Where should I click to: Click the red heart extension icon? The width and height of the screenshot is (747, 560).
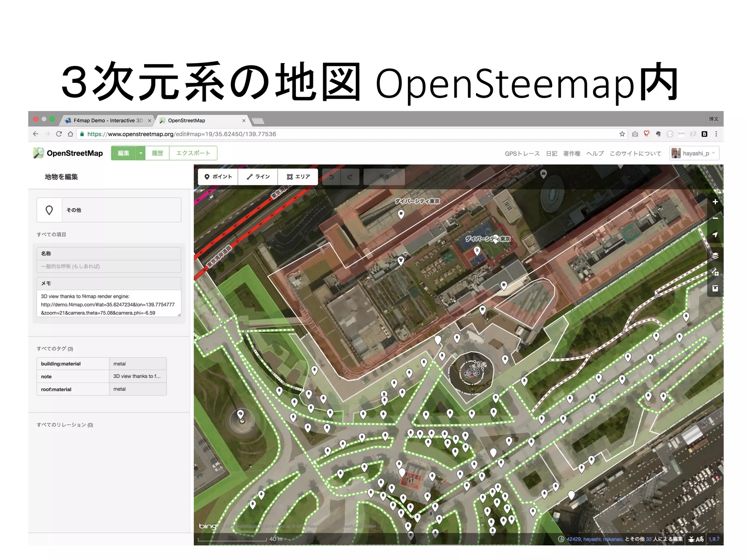[647, 134]
